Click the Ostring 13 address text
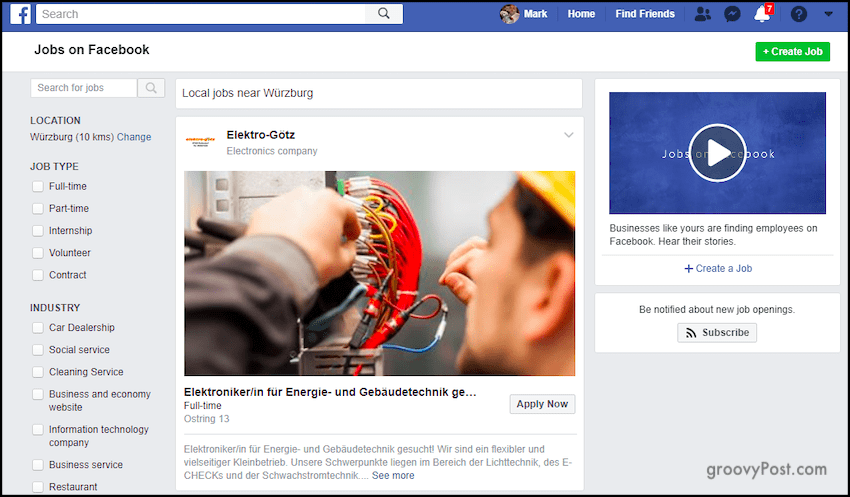This screenshot has height=497, width=850. (x=207, y=419)
